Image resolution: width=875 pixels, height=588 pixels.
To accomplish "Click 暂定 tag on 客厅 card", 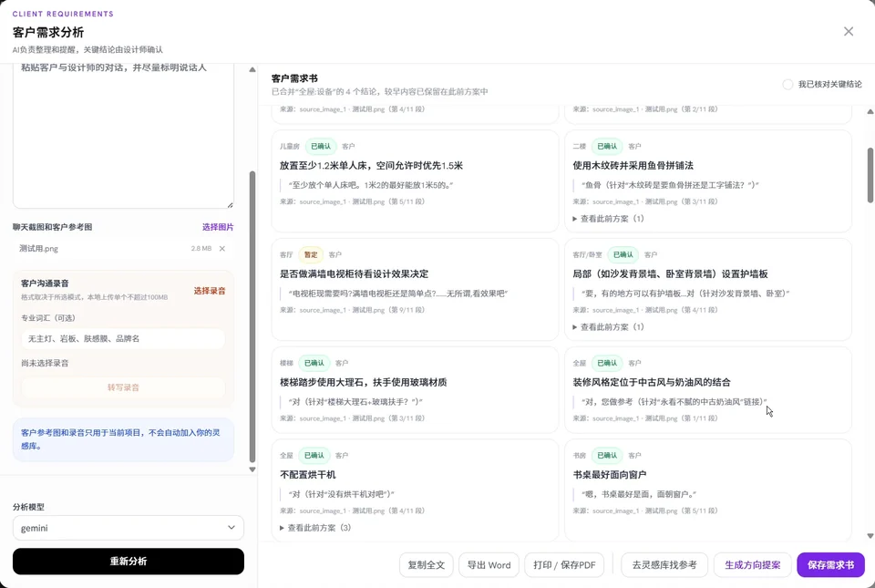I will 311,254.
